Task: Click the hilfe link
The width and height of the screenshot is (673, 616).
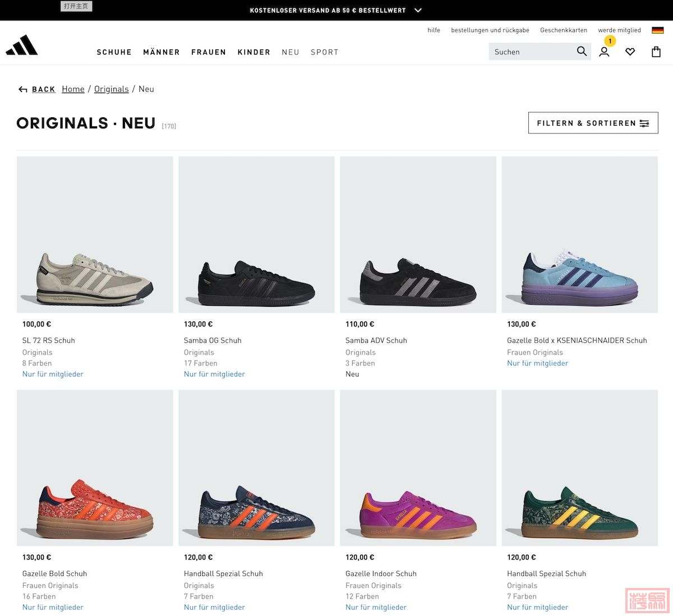Action: coord(434,30)
